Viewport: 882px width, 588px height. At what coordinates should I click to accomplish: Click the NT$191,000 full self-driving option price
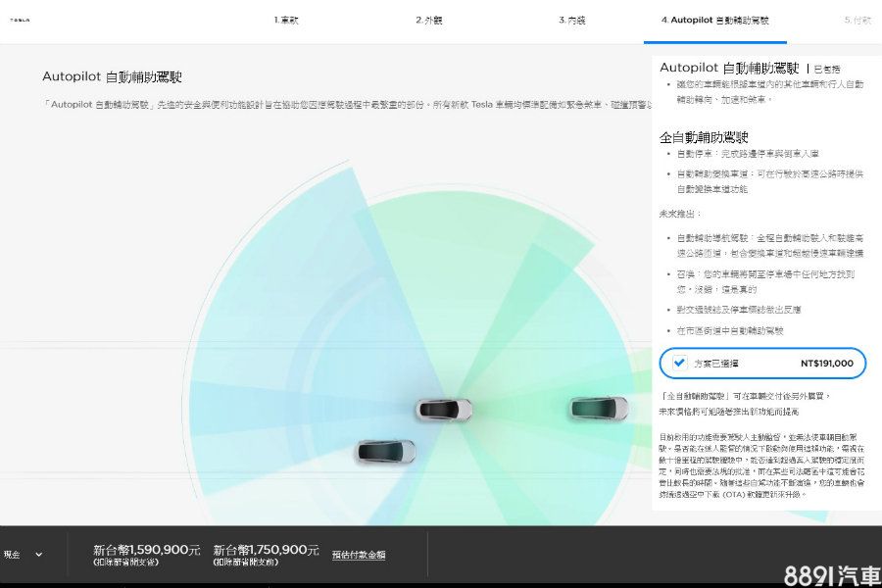click(826, 364)
